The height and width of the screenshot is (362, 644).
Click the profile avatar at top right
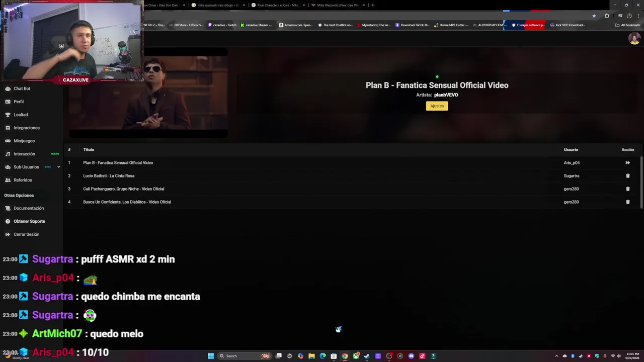pos(634,39)
